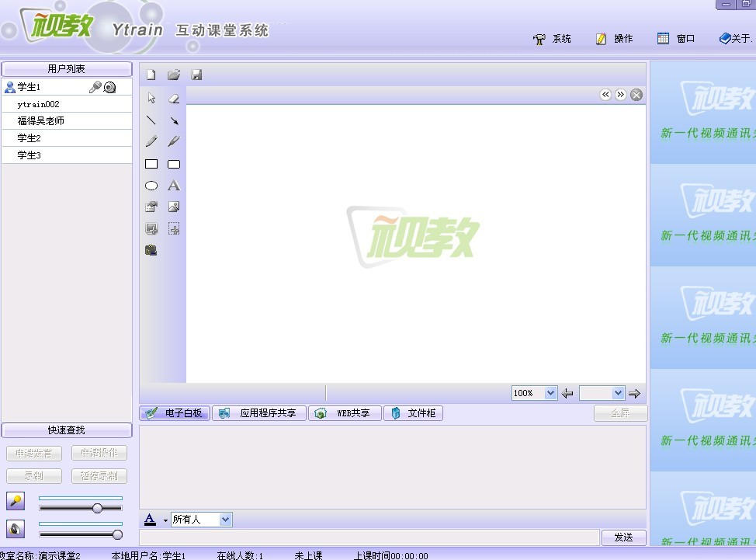Open the 系统 menu
This screenshot has width=756, height=560.
(x=553, y=39)
